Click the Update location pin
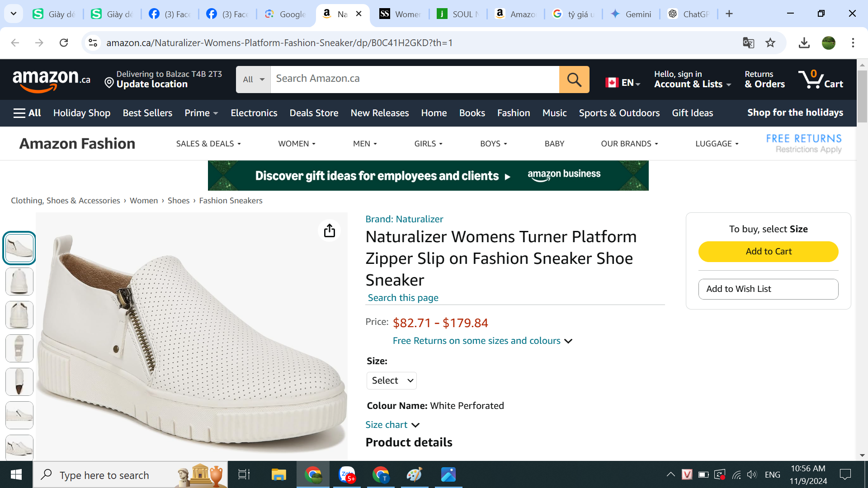Screen dimensions: 868x488 click(109, 83)
